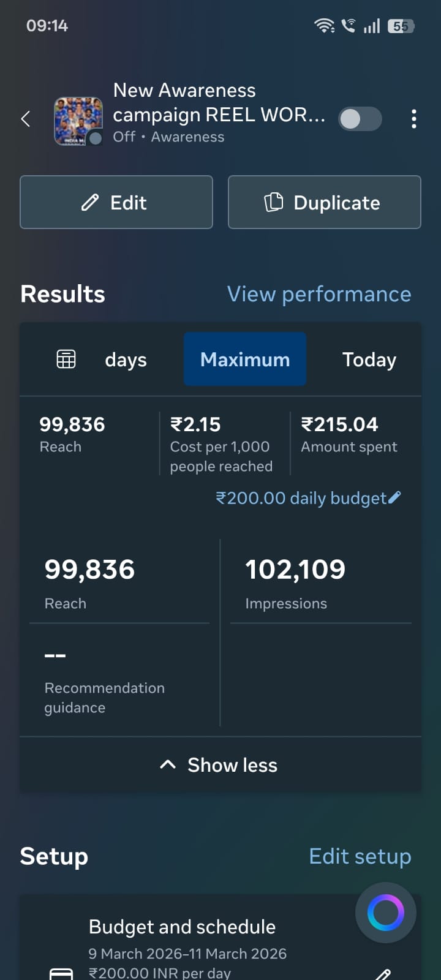Tap the custom date range calendar icon

[66, 359]
